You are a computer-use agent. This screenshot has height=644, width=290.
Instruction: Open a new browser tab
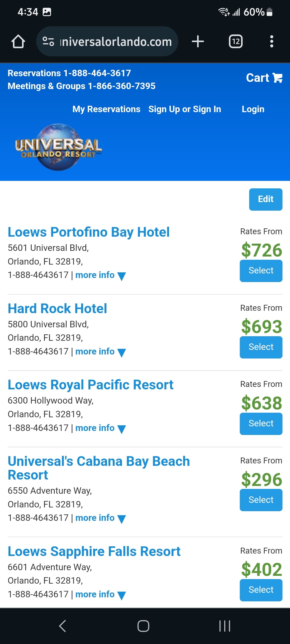(x=198, y=42)
